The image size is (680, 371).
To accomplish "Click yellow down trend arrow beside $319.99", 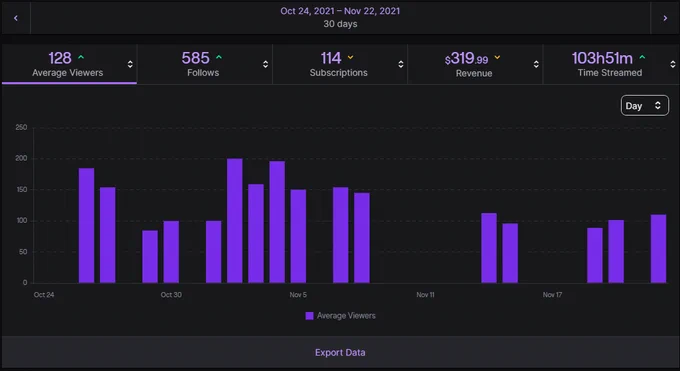I will 497,57.
